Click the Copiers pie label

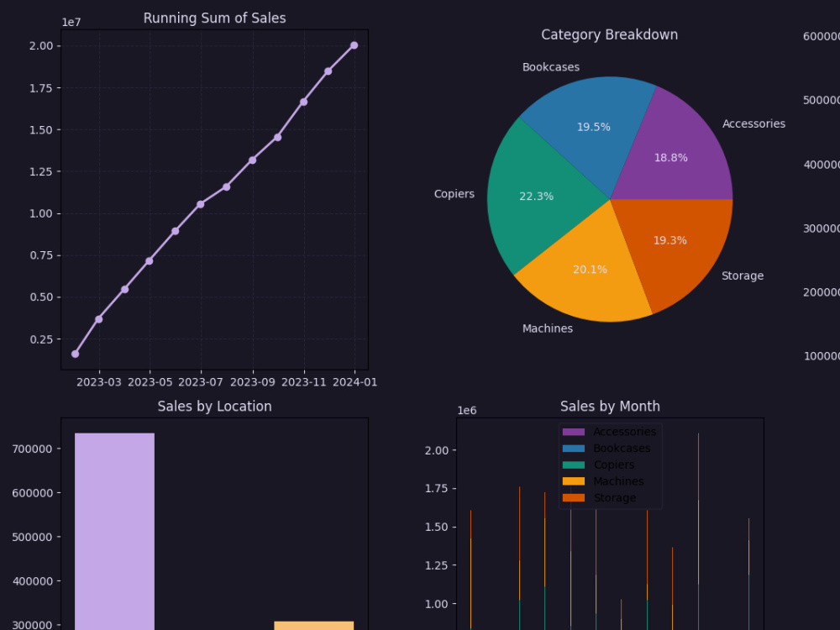tap(454, 194)
